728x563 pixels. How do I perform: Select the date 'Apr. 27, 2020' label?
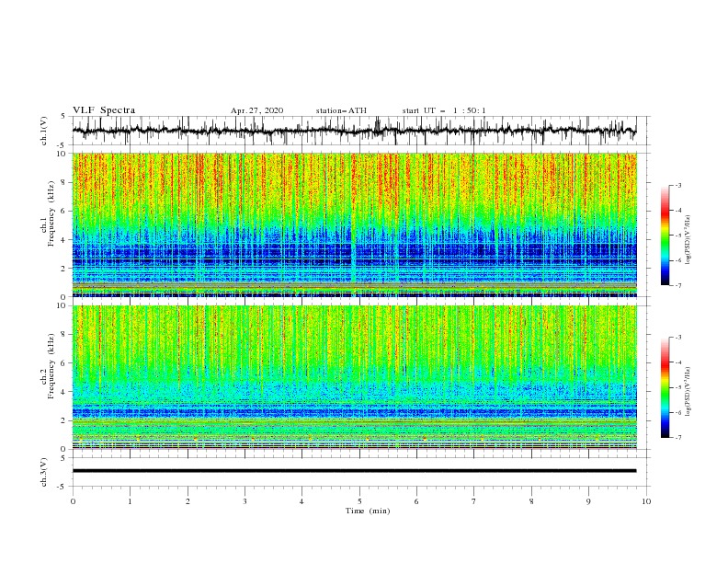(256, 110)
